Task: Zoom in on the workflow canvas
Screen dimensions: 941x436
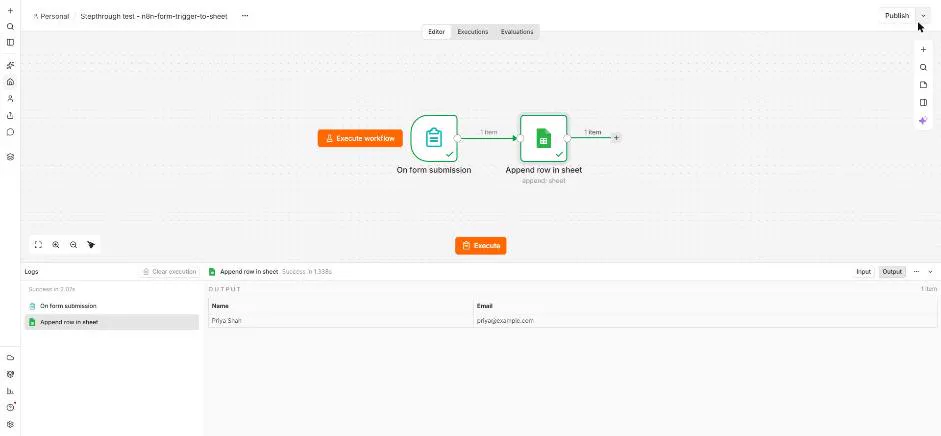Action: point(56,245)
